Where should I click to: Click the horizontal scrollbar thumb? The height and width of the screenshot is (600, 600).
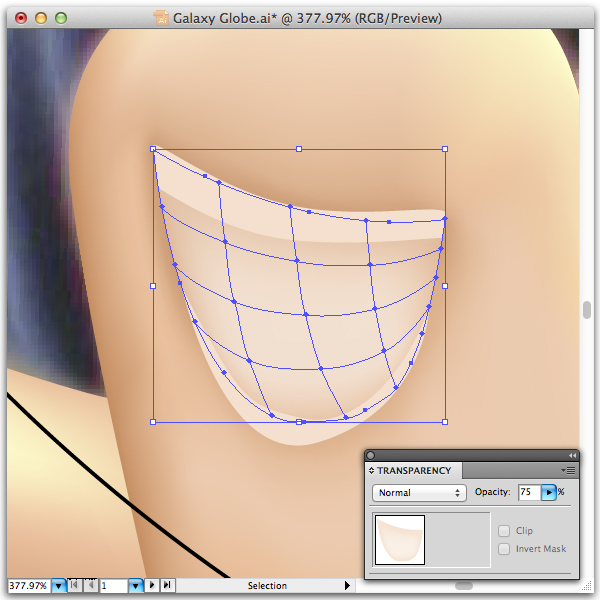[x=464, y=586]
